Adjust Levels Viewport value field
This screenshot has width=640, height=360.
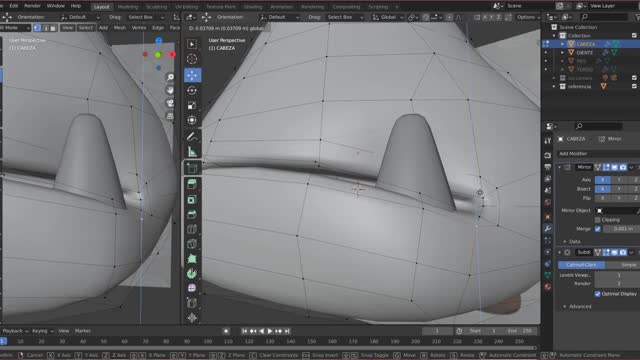tap(617, 275)
